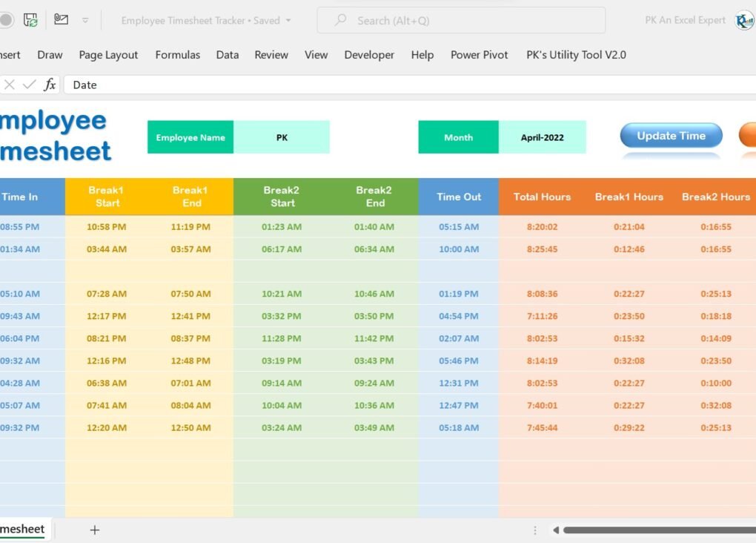Click the Break2 Hours column header
This screenshot has width=756, height=543.
click(x=715, y=197)
